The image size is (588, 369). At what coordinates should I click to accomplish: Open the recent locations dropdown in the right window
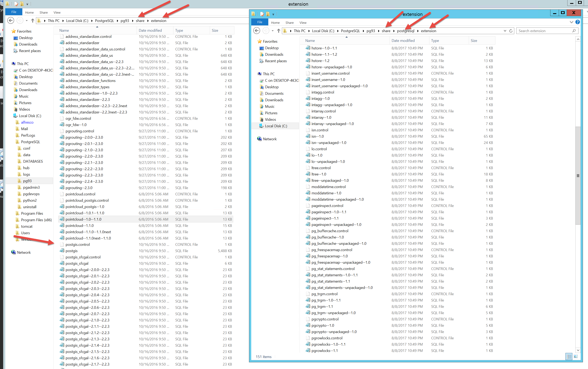[273, 31]
